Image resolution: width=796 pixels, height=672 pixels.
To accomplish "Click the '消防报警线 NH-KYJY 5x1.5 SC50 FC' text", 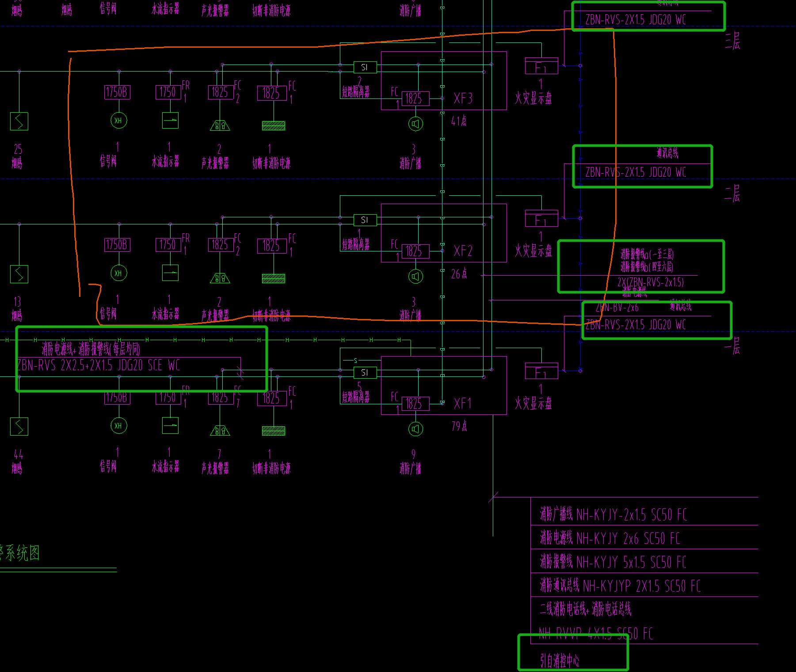I will click(x=613, y=562).
